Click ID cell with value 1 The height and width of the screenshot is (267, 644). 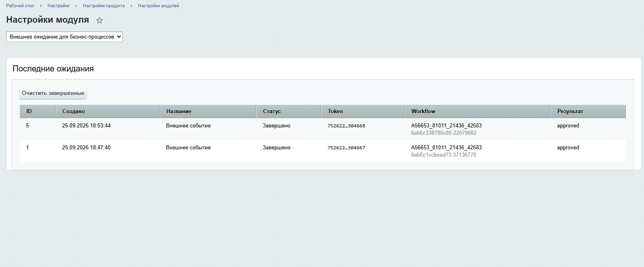point(28,148)
